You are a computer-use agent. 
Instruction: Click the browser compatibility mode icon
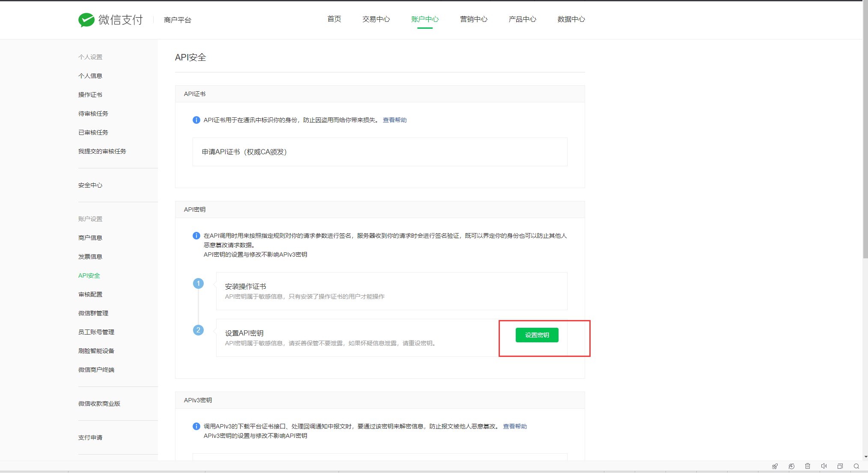(791, 466)
